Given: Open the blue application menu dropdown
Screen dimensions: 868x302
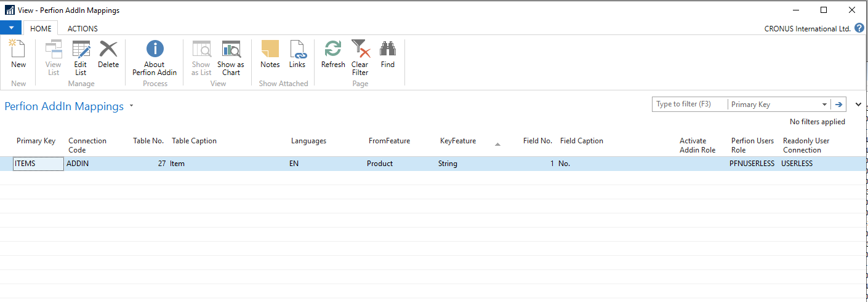Looking at the screenshot, I should 11,28.
